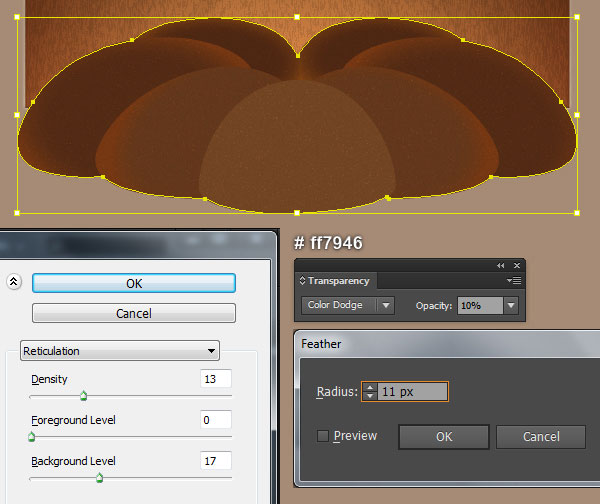Click the #ff7946 color code text

[328, 243]
